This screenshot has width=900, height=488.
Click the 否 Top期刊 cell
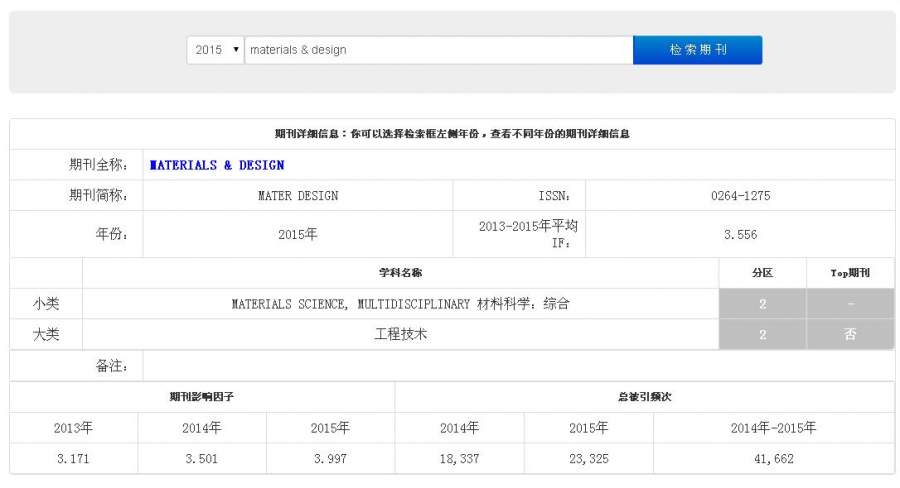pyautogui.click(x=850, y=334)
